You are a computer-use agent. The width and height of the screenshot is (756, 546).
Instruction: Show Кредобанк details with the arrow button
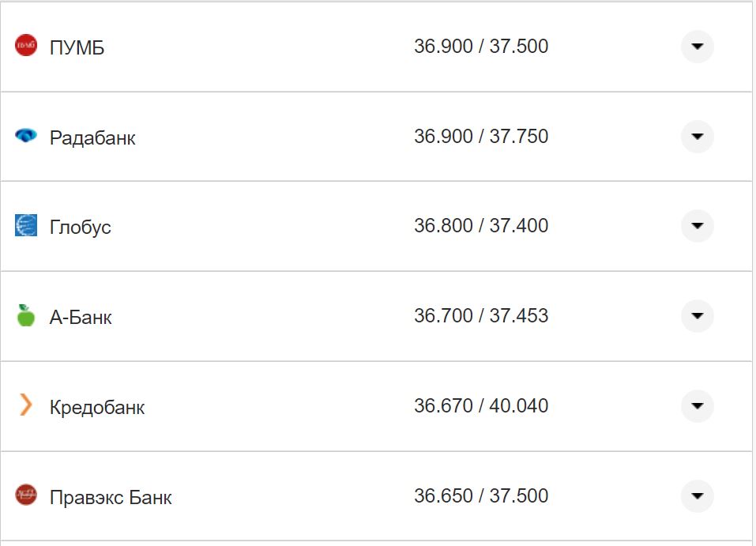697,406
